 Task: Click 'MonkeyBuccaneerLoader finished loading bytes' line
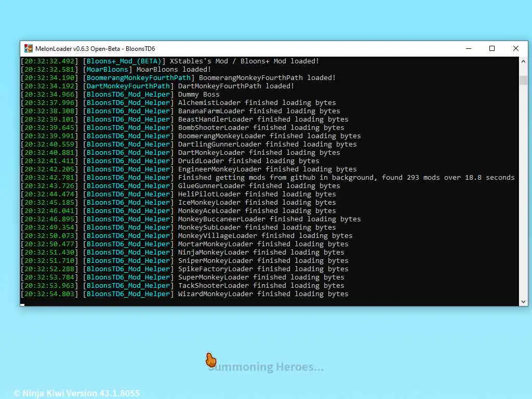(270, 219)
